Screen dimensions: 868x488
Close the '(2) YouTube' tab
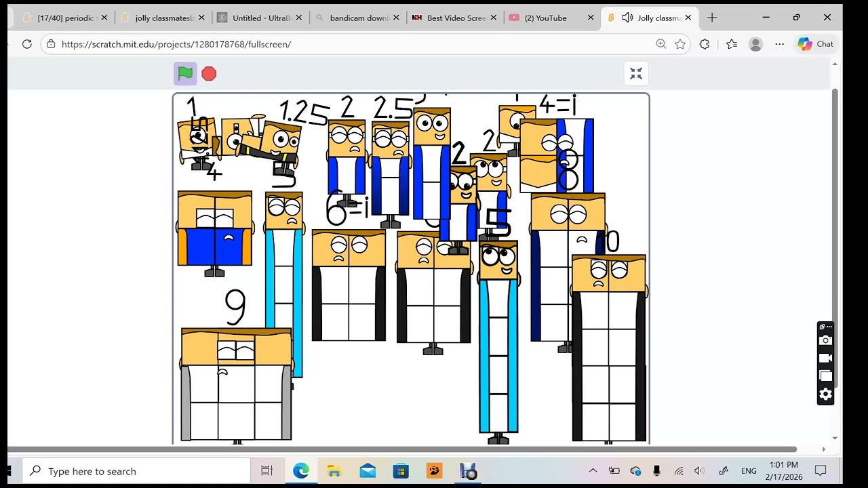click(591, 18)
